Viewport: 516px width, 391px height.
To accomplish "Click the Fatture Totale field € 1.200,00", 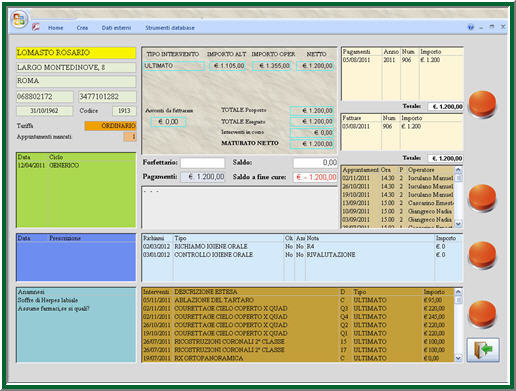I will pyautogui.click(x=446, y=158).
